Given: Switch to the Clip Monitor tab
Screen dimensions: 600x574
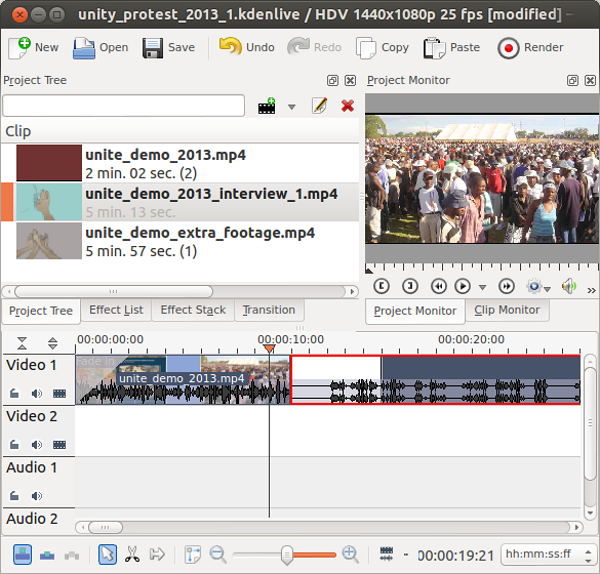Looking at the screenshot, I should pos(506,310).
